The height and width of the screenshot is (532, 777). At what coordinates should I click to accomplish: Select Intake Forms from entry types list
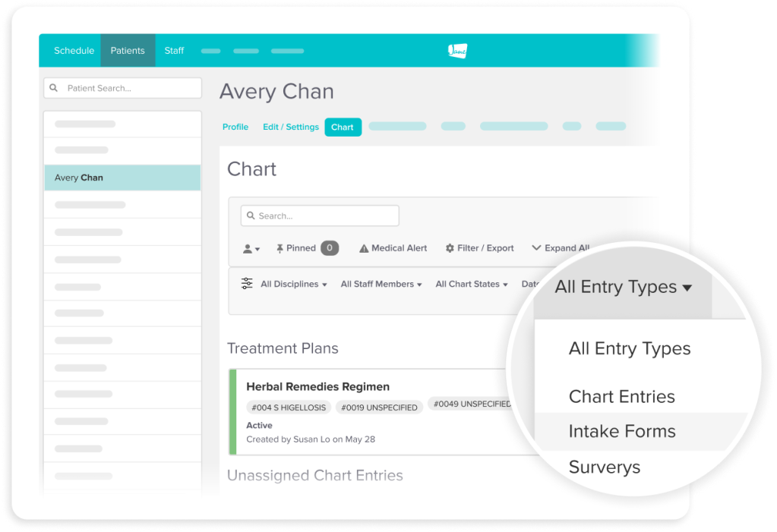click(622, 430)
